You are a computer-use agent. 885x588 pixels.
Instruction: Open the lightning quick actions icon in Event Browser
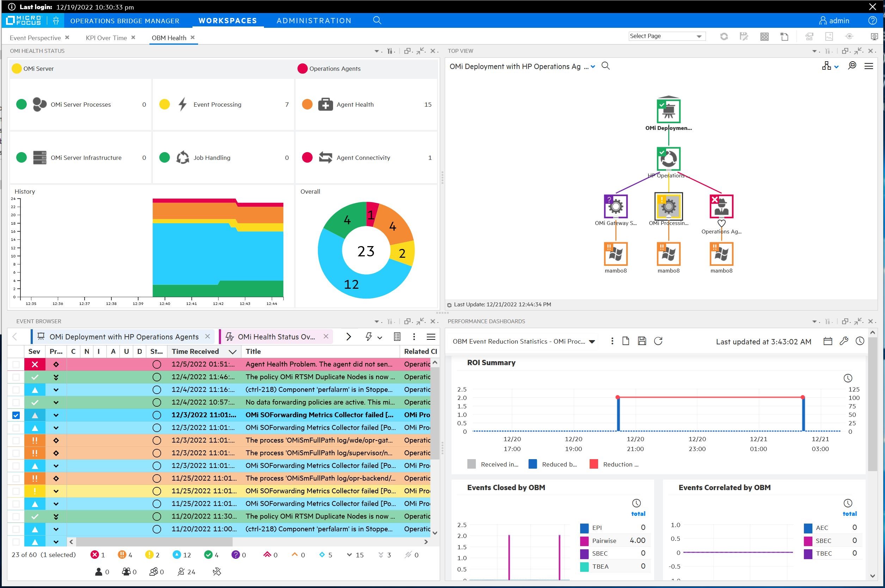tap(370, 337)
